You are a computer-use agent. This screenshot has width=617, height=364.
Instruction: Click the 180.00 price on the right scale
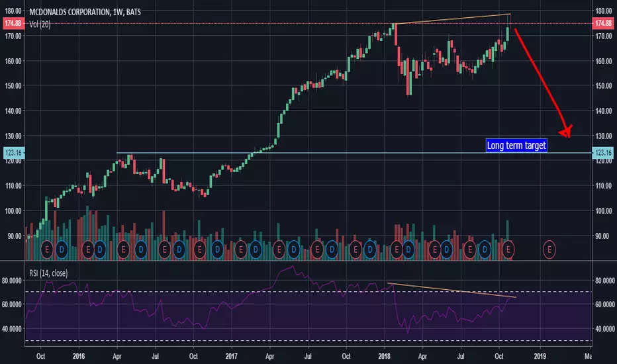coord(604,11)
